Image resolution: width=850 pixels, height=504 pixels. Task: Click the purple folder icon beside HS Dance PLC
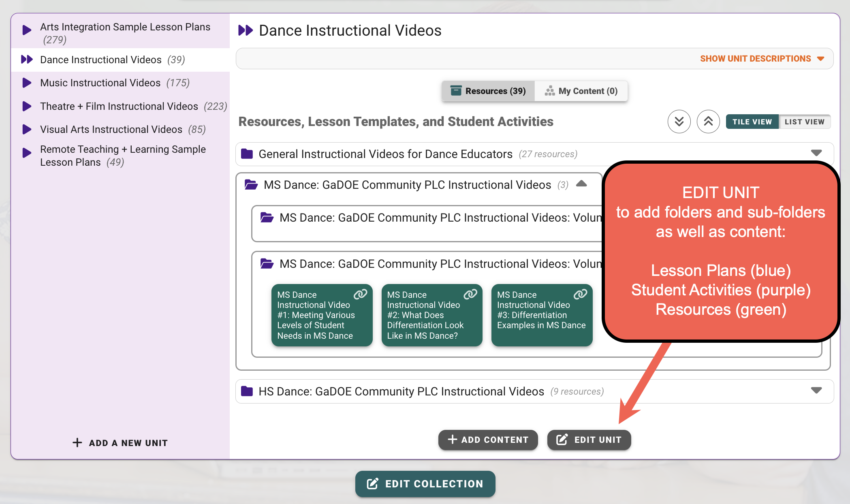(x=247, y=391)
